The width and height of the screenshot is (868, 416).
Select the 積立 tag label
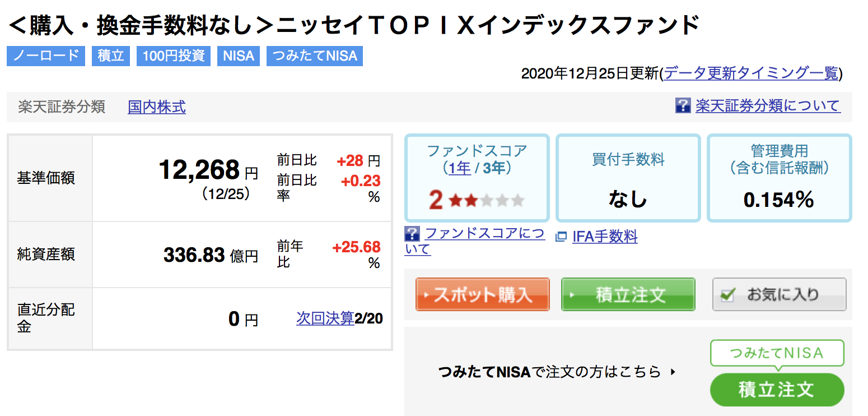[x=111, y=56]
